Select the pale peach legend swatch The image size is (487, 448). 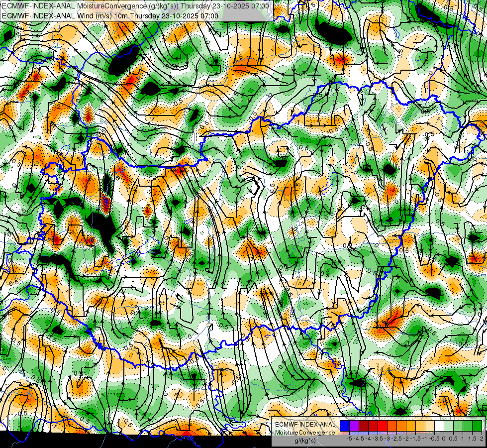pos(430,426)
